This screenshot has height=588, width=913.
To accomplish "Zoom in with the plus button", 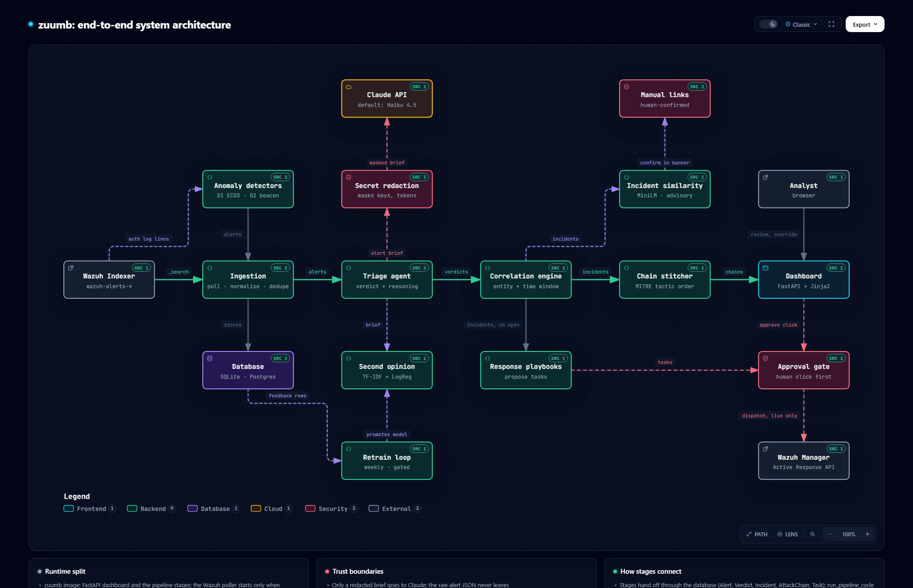I will (868, 534).
